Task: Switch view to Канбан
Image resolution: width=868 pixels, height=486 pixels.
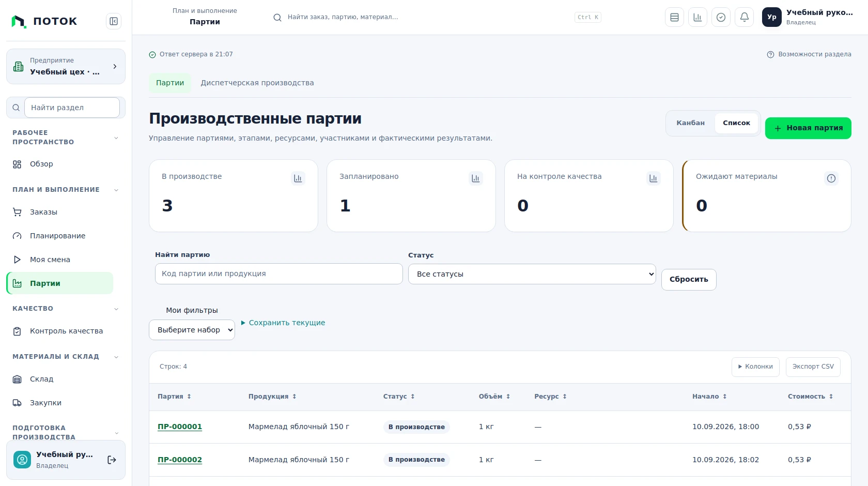Action: tap(691, 123)
